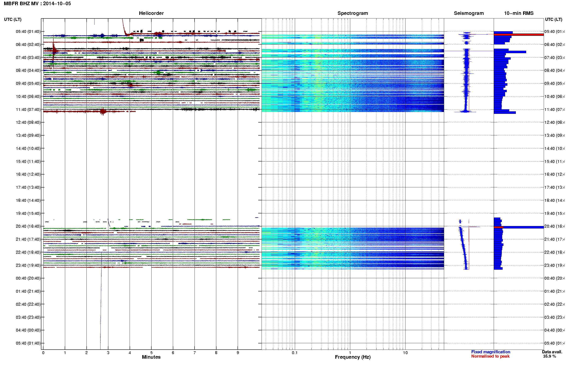Click the 'Frequency (Hz)' axis label

coord(353,357)
